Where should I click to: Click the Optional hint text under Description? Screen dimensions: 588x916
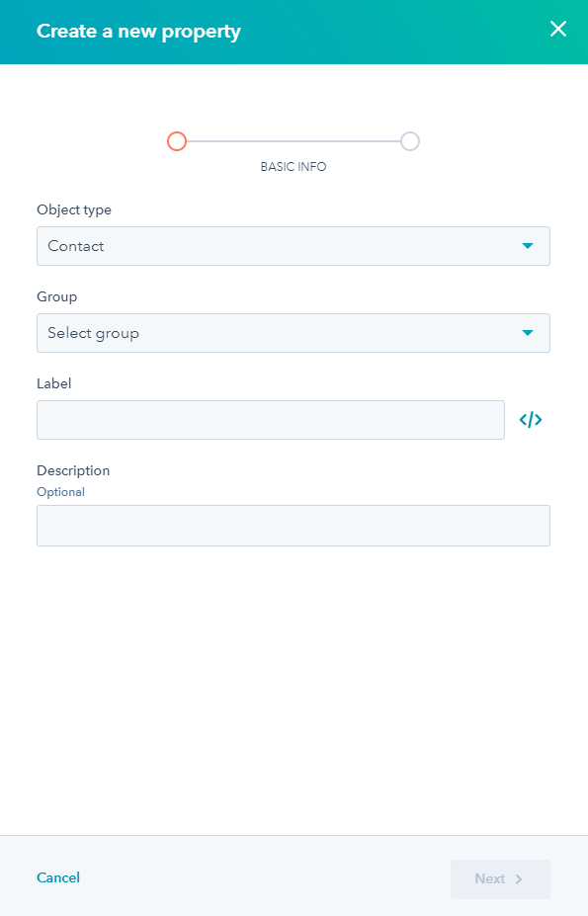(x=61, y=492)
